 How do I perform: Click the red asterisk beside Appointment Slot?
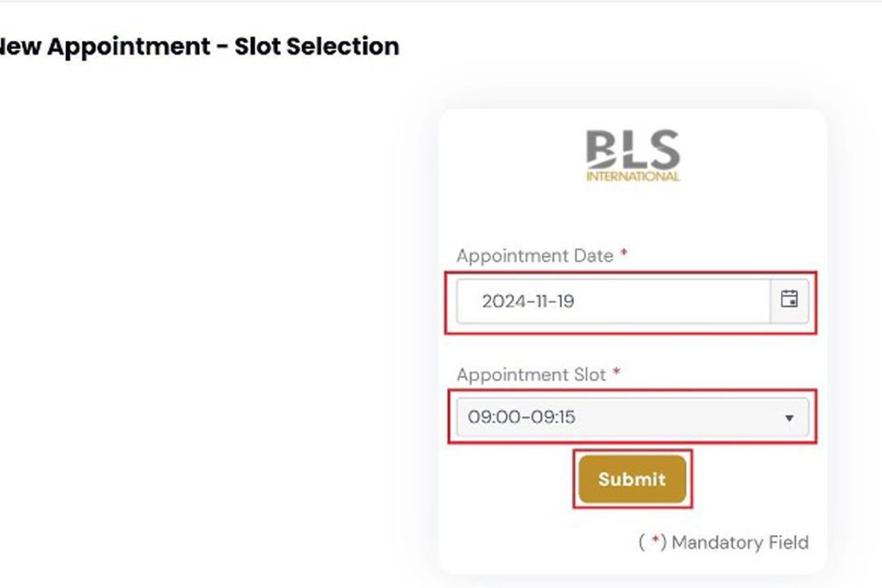click(x=617, y=372)
